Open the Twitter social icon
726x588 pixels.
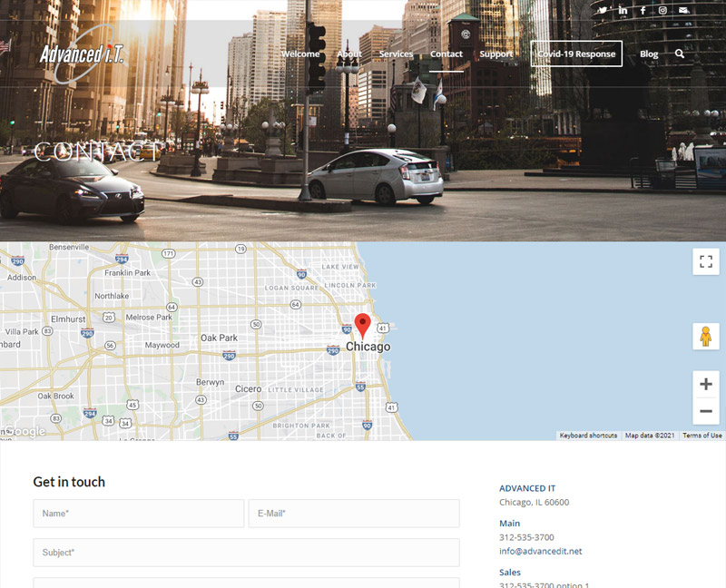pos(603,10)
